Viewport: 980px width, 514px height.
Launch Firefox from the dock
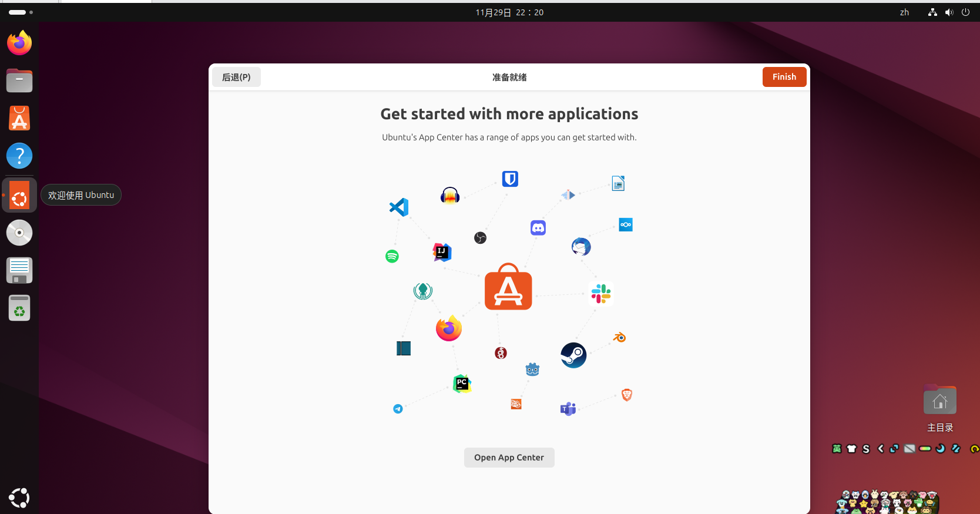(19, 43)
